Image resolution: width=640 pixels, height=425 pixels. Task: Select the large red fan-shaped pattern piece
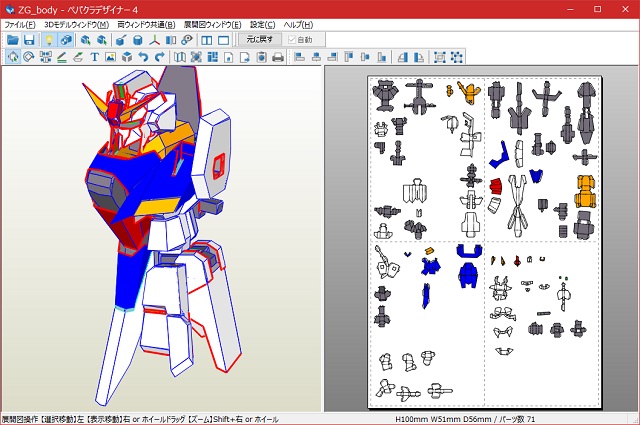496,186
